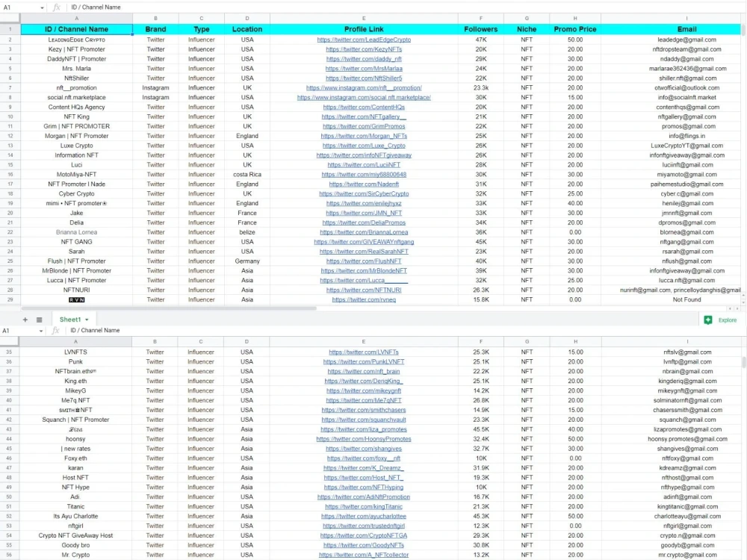Select the 'Squanch | NFT Promoter' cell
Viewport: 747px width, 560px height.
(x=75, y=420)
